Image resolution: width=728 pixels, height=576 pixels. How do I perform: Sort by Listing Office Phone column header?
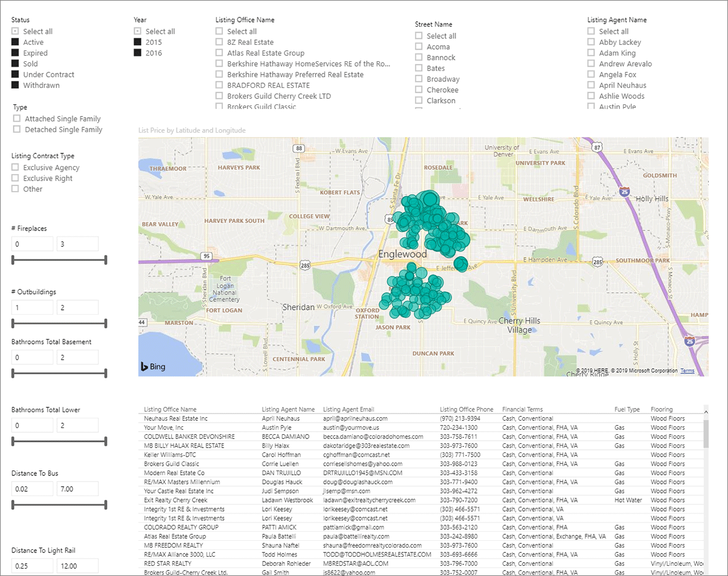pyautogui.click(x=467, y=409)
